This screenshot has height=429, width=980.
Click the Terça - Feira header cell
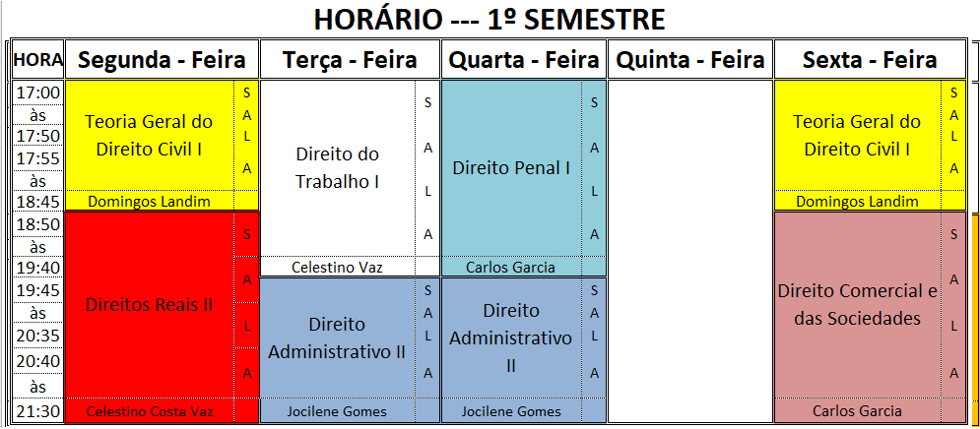(350, 60)
